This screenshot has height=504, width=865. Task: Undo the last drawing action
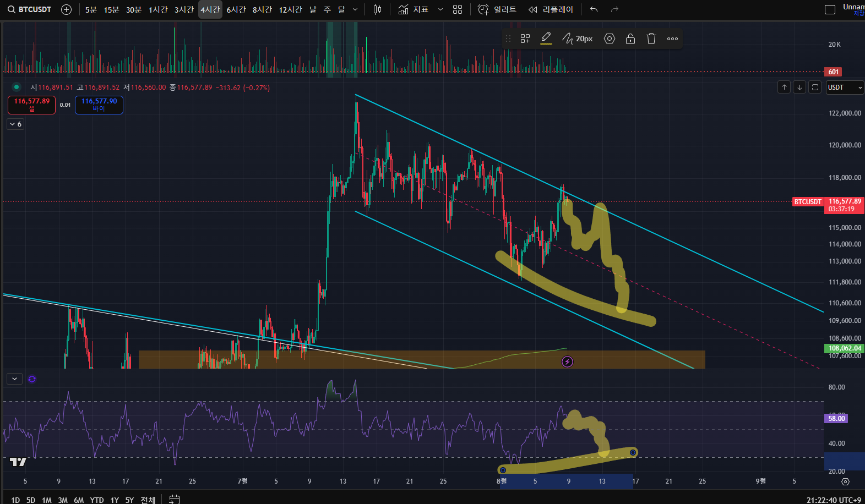[594, 9]
